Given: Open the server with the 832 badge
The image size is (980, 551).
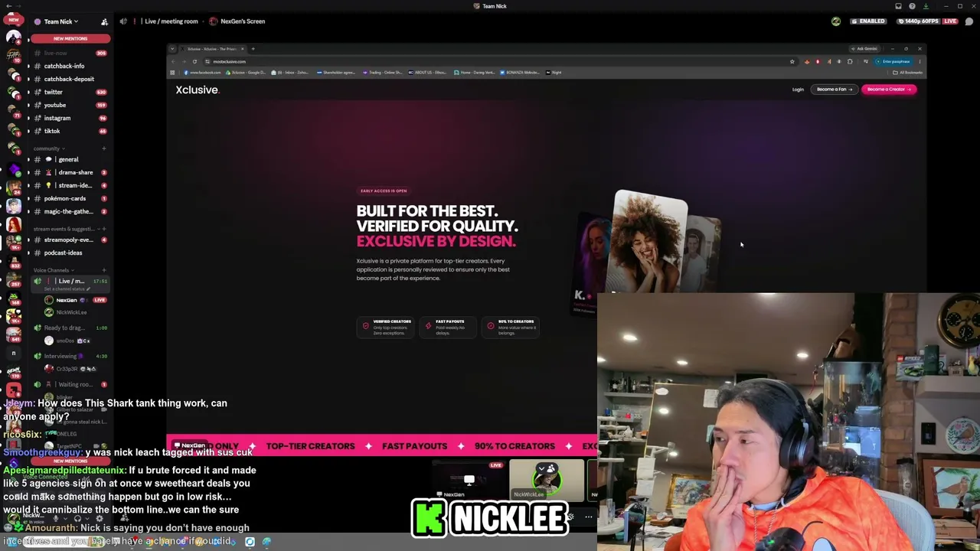Looking at the screenshot, I should (14, 263).
